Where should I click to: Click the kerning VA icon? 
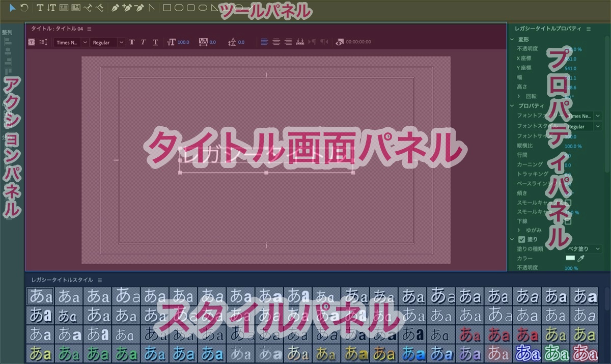coord(203,42)
